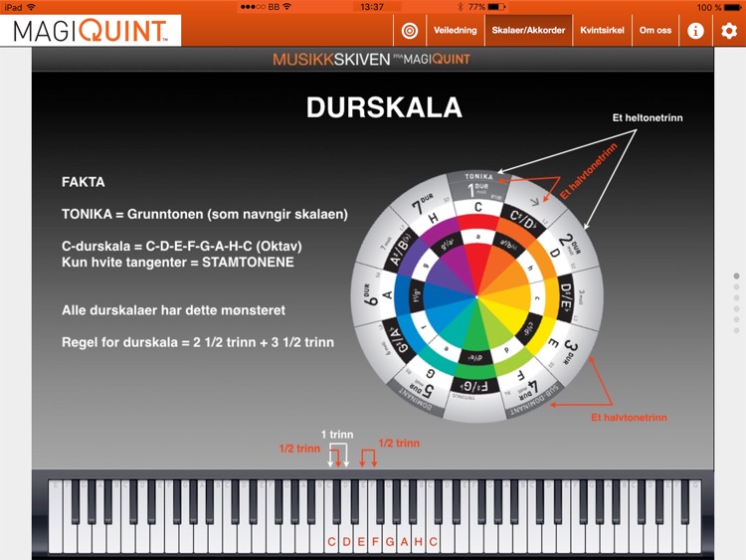The image size is (746, 560).
Task: Tap A♯/B segment on the wheel
Action: click(400, 252)
